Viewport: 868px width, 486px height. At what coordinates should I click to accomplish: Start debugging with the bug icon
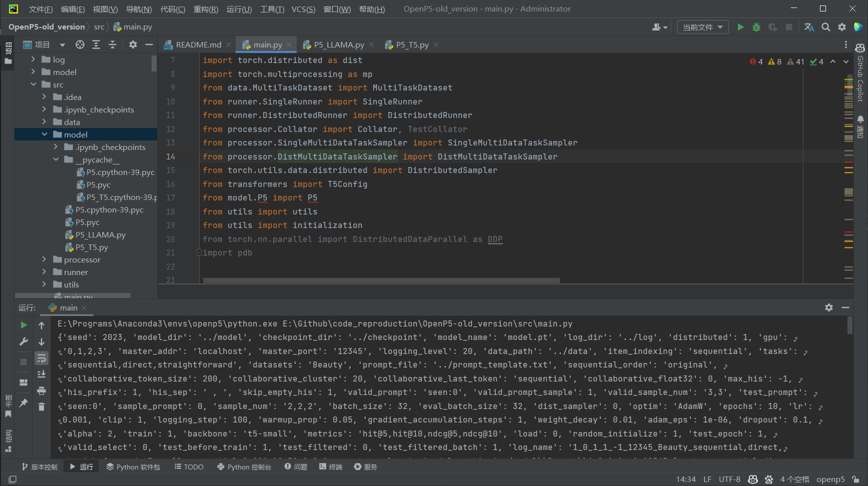756,27
